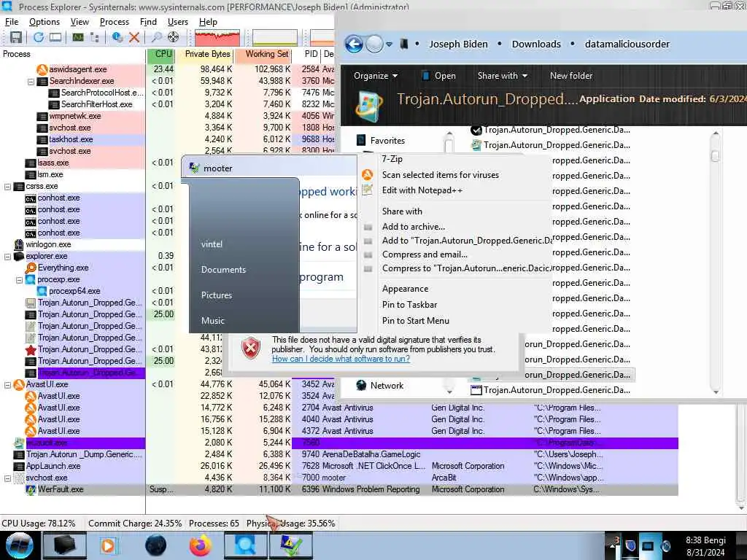Click the media player icon on the taskbar
This screenshot has height=560, width=747.
pyautogui.click(x=108, y=545)
